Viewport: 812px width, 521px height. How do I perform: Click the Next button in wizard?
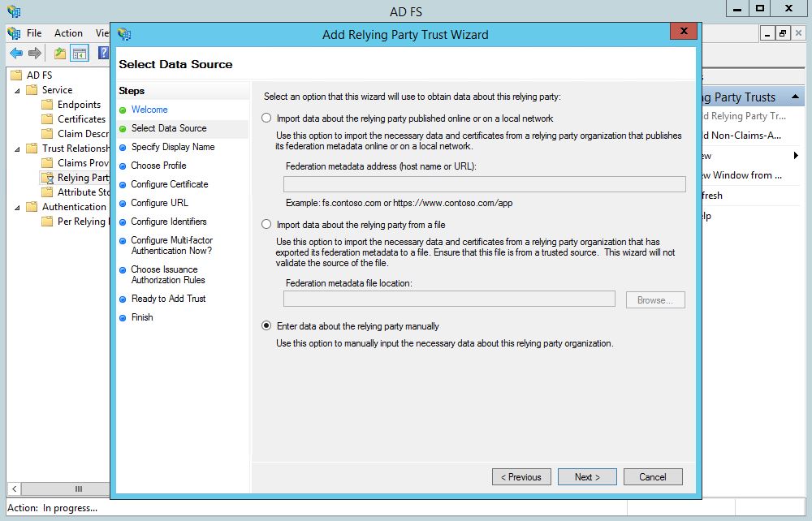point(587,477)
